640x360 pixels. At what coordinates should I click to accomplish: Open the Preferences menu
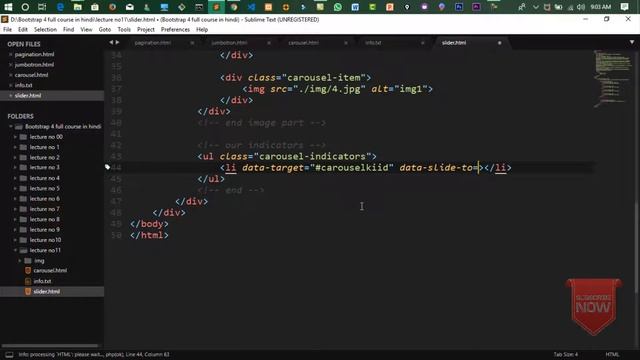[x=175, y=29]
